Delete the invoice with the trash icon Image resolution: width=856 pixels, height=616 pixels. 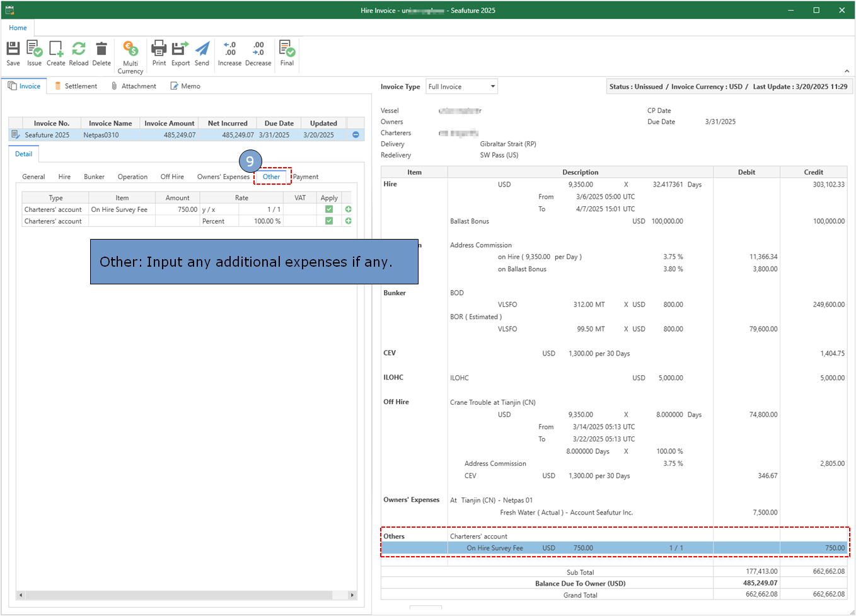click(101, 49)
